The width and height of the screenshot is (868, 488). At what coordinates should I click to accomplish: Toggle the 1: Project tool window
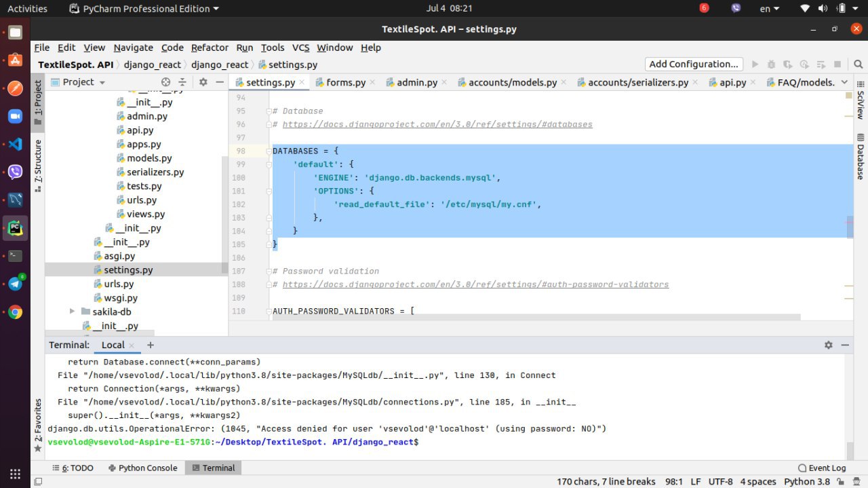[x=38, y=102]
